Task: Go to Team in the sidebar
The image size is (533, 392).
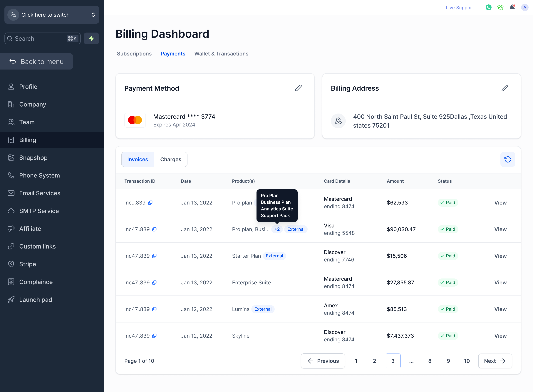Action: 52,122
